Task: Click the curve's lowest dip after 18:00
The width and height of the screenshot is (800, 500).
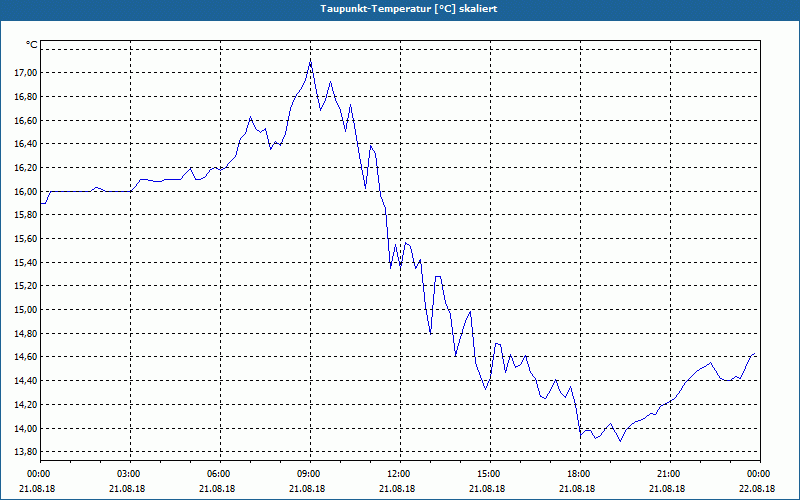Action: [x=620, y=441]
